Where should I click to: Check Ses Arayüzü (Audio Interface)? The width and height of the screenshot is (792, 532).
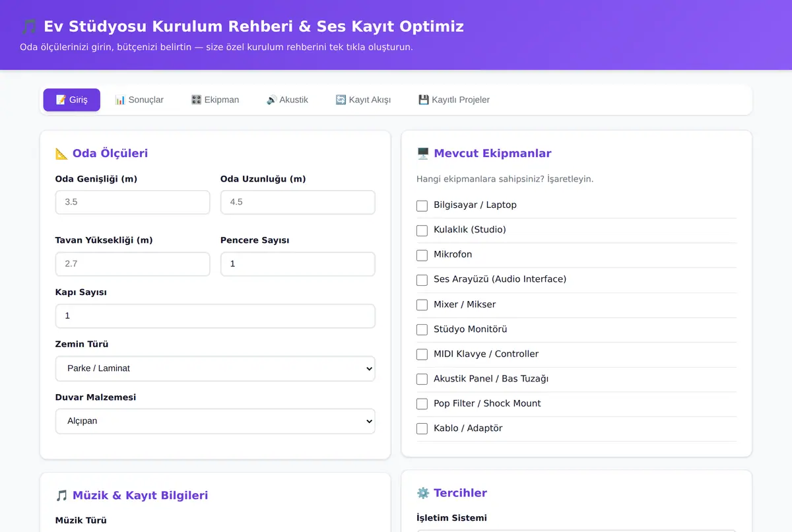click(x=422, y=280)
